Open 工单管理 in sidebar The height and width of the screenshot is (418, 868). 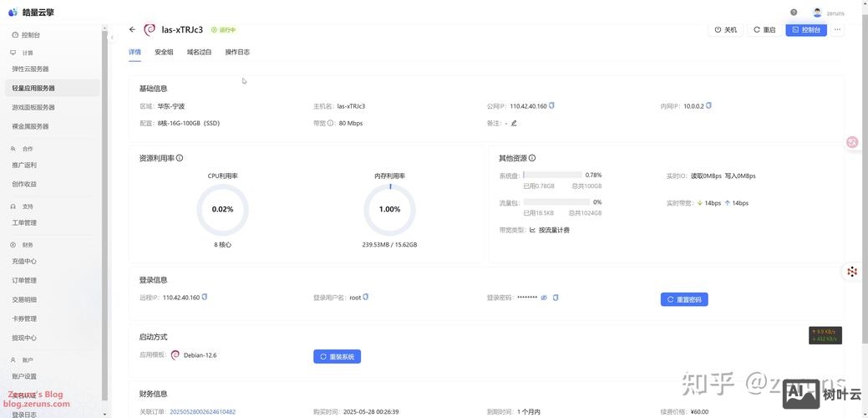24,222
